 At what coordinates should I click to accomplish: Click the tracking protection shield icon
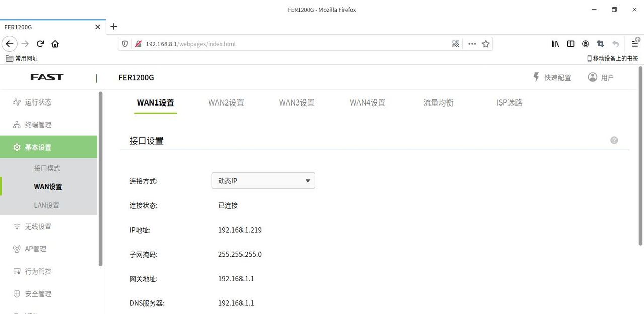pos(125,44)
